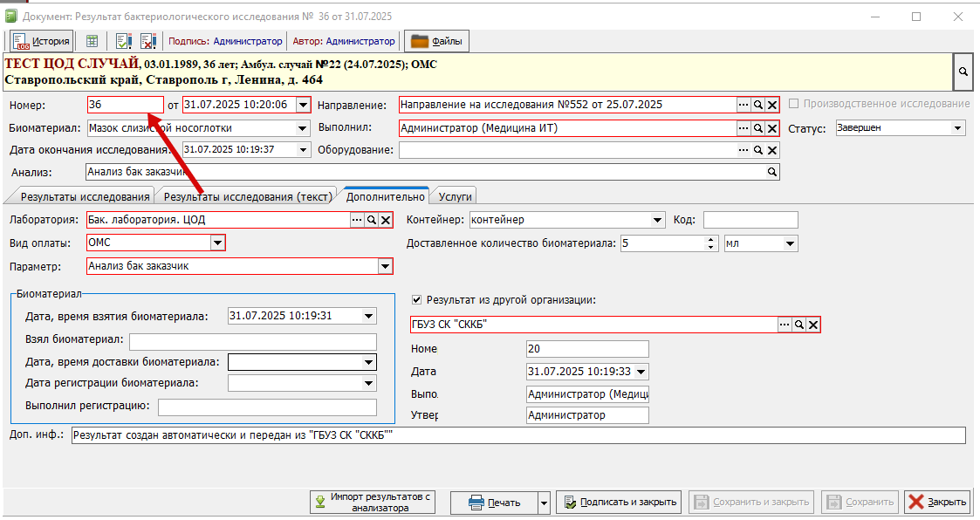Clear the Выполнил field with X
Viewport: 980px width, 520px height.
(772, 128)
